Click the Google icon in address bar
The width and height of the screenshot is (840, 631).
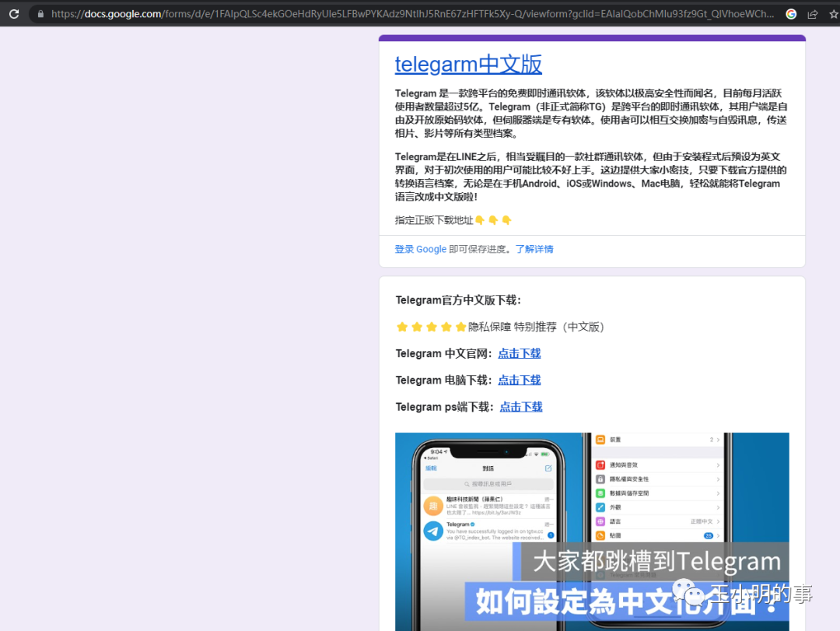click(x=791, y=14)
